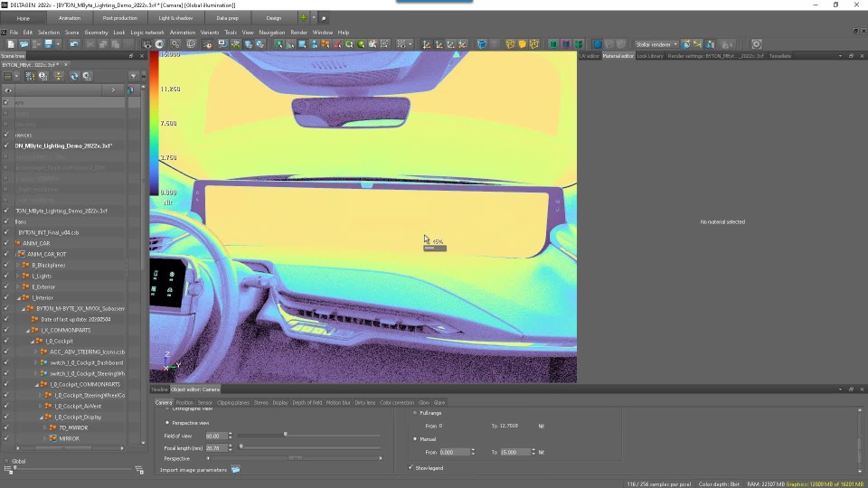The width and height of the screenshot is (868, 488).
Task: Uncheck the Show legend checkbox
Action: point(410,467)
